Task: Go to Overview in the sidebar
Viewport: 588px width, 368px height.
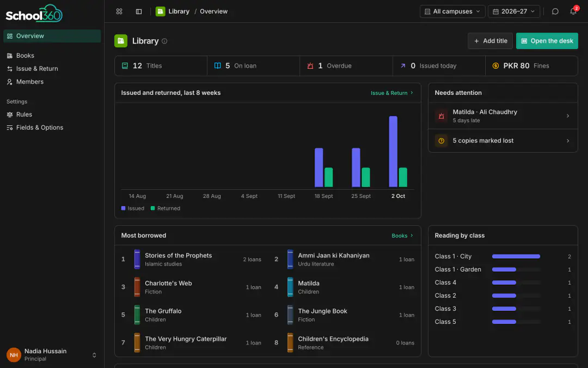Action: click(x=52, y=36)
